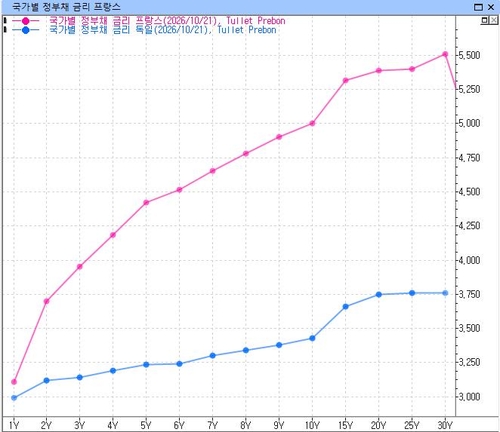Close the inner chart panel

[x=494, y=20]
